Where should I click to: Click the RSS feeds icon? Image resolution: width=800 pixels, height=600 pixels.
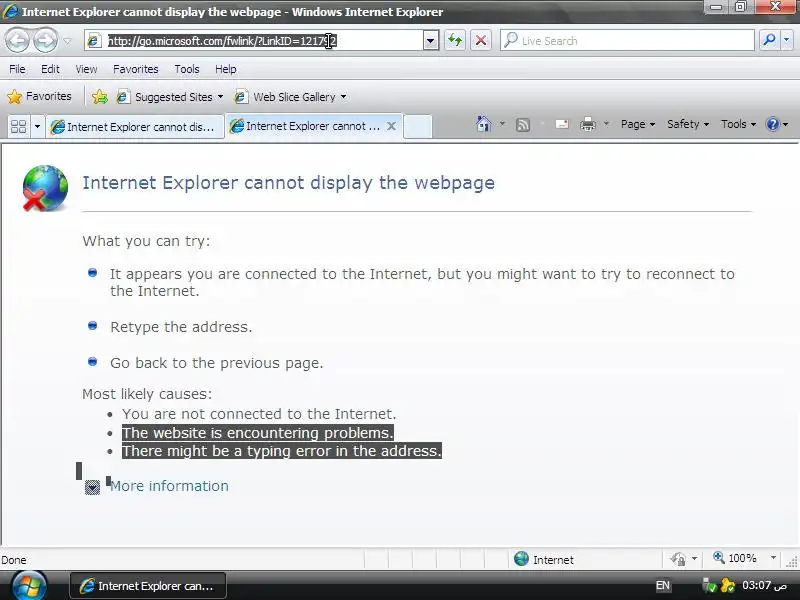point(523,124)
